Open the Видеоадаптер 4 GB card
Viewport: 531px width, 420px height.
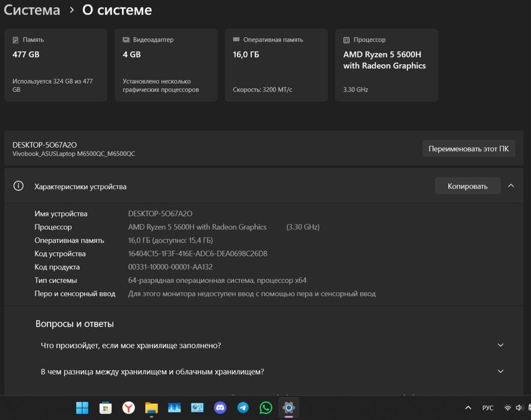tap(166, 65)
